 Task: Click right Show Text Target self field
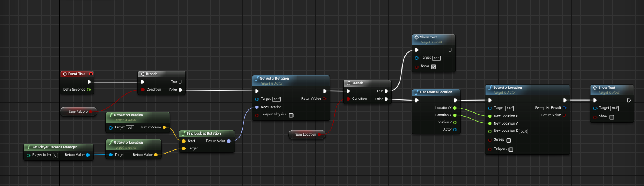pos(615,108)
